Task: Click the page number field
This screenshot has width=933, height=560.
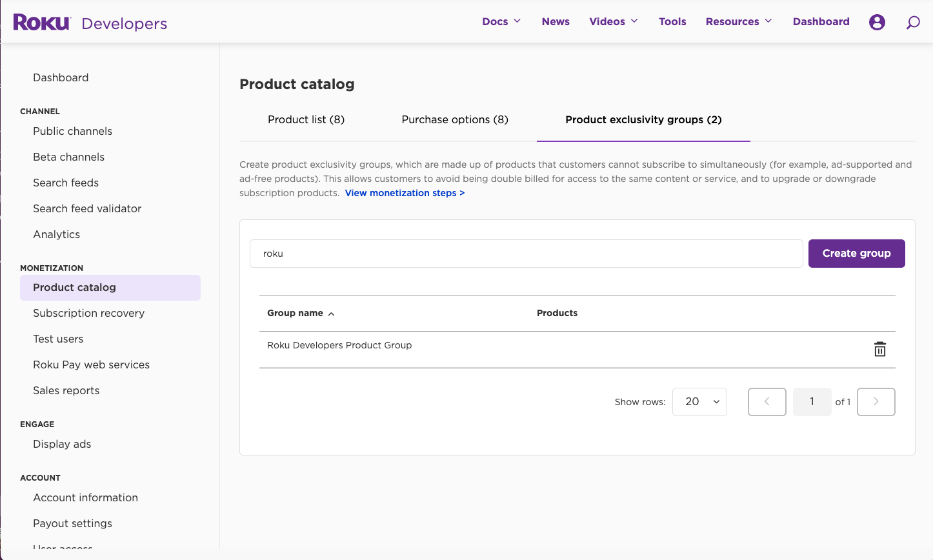Action: [812, 401]
